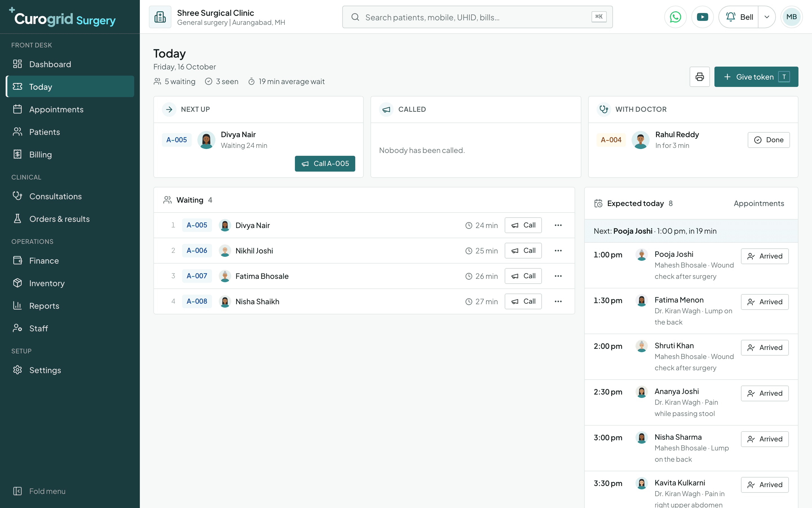Go to Appointments in the sidebar
Viewport: 812px width, 508px height.
70,109
